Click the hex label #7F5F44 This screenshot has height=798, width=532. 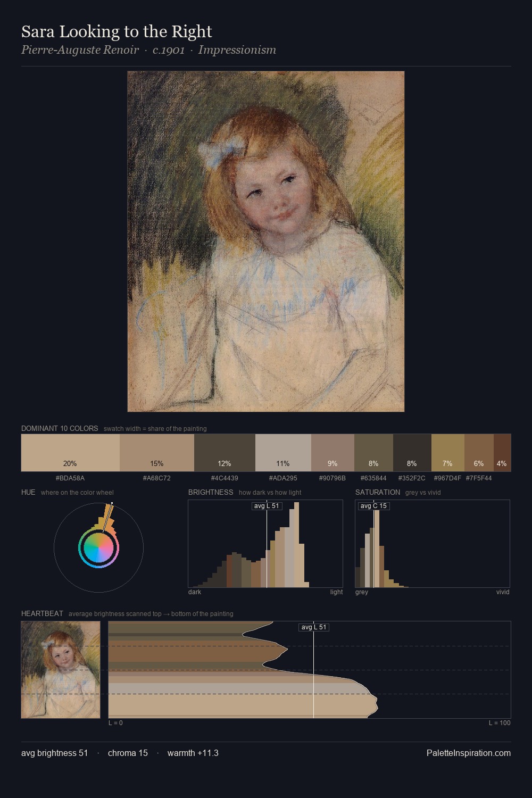(479, 478)
